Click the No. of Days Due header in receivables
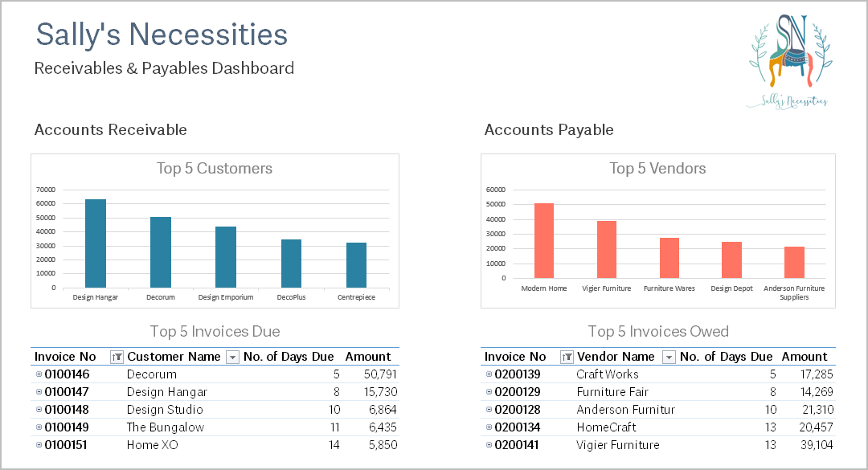868x470 pixels. (x=289, y=357)
